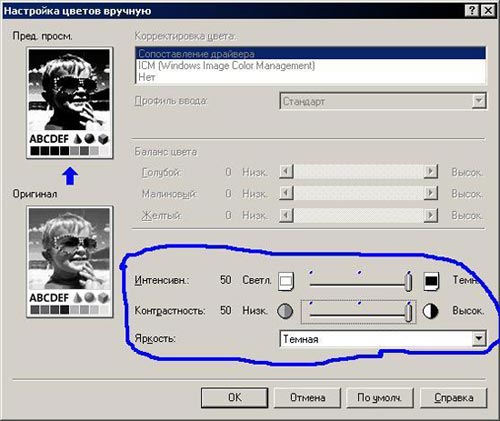Open the Справка help button
500x421 pixels.
(x=454, y=397)
